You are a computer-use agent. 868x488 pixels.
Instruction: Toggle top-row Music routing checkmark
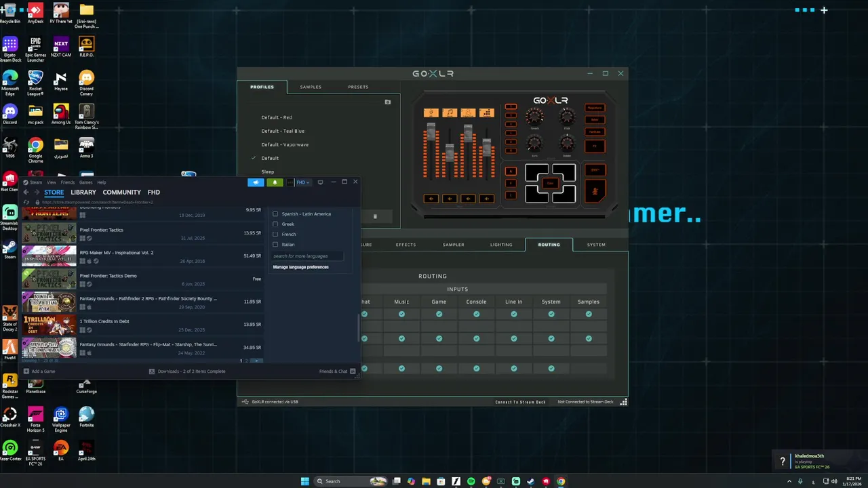[x=401, y=314]
